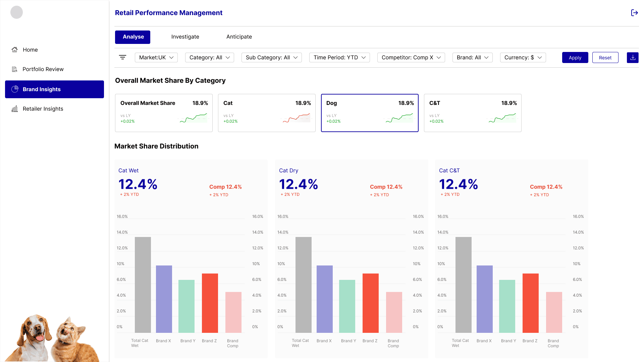Select the C&T market share card
Image resolution: width=644 pixels, height=362 pixels.
pos(472,113)
